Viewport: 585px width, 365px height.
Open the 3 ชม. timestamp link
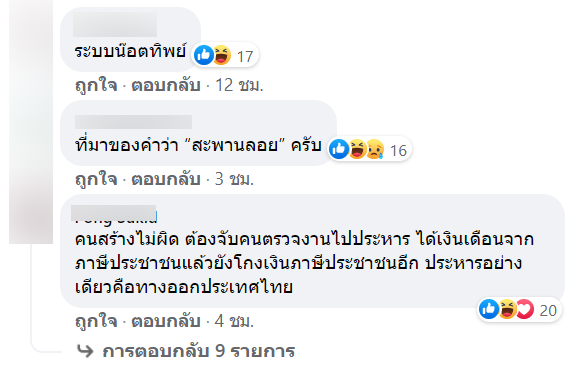(234, 180)
